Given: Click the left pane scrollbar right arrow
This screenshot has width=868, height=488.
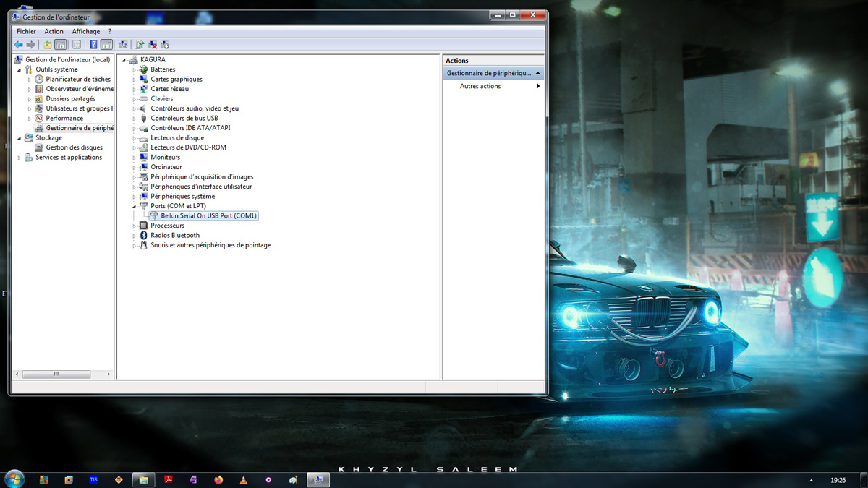Looking at the screenshot, I should [x=109, y=374].
